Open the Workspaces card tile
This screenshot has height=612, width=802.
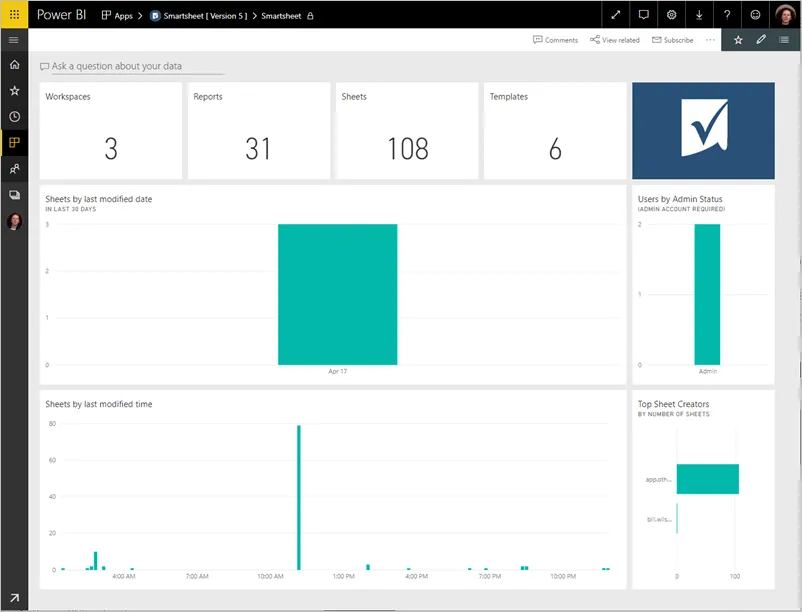point(110,131)
